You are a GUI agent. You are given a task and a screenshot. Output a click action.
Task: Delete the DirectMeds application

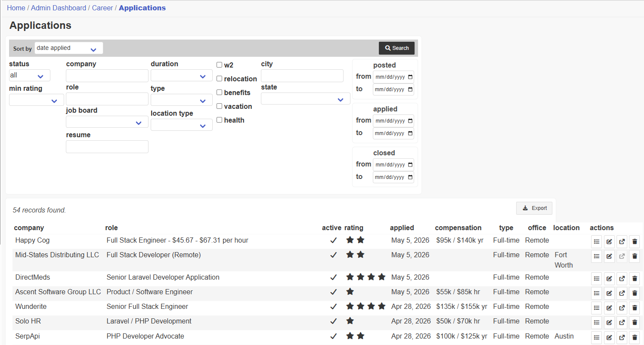(635, 279)
